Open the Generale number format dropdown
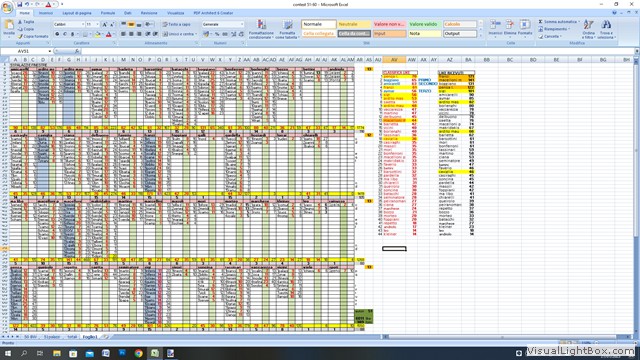The height and width of the screenshot is (360, 640). (223, 24)
